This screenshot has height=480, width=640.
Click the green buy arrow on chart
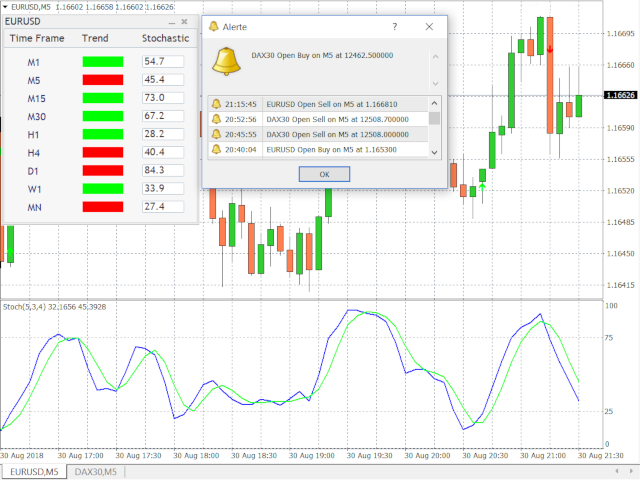(x=482, y=187)
